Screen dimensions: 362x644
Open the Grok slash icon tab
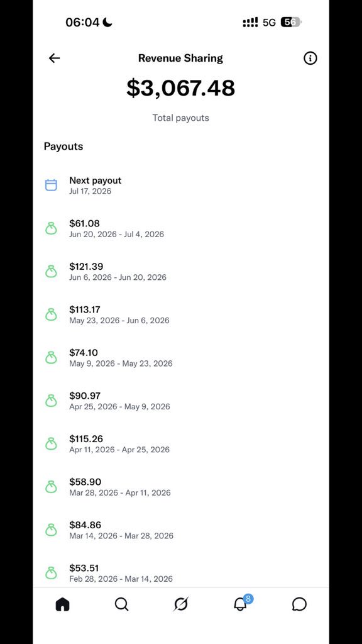180,604
